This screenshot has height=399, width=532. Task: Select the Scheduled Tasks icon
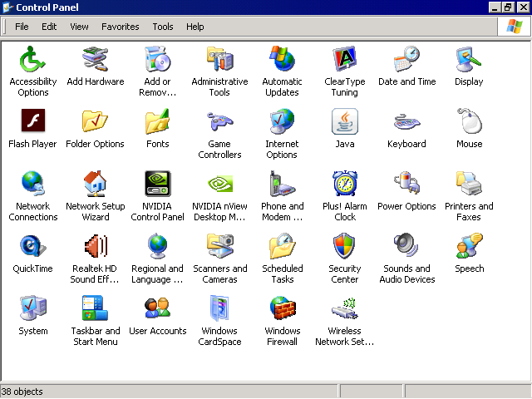(x=283, y=246)
